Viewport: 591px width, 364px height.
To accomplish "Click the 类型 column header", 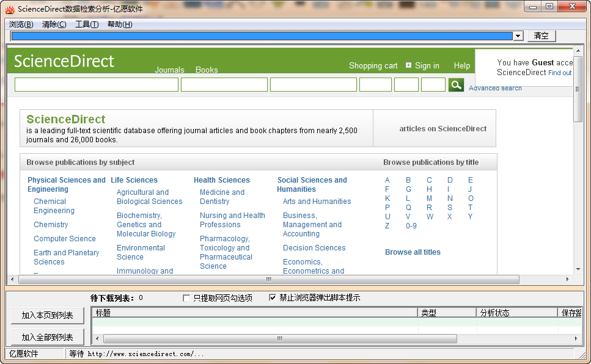I will 447,312.
